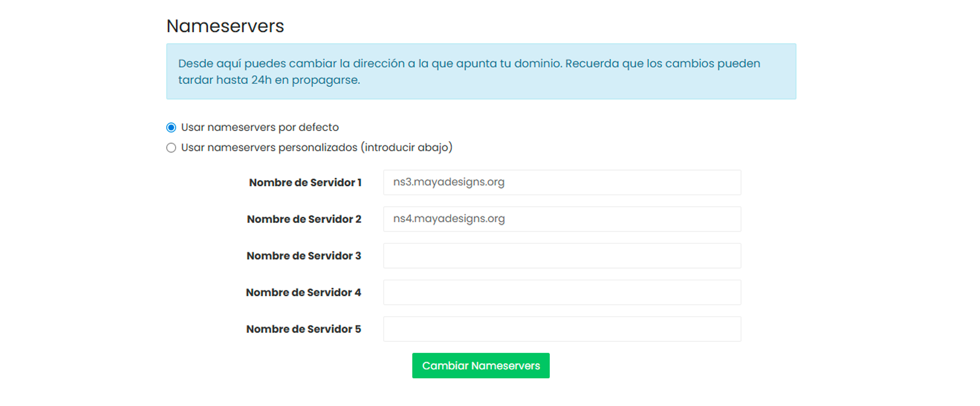Click the Nameservers page heading

pyautogui.click(x=225, y=26)
